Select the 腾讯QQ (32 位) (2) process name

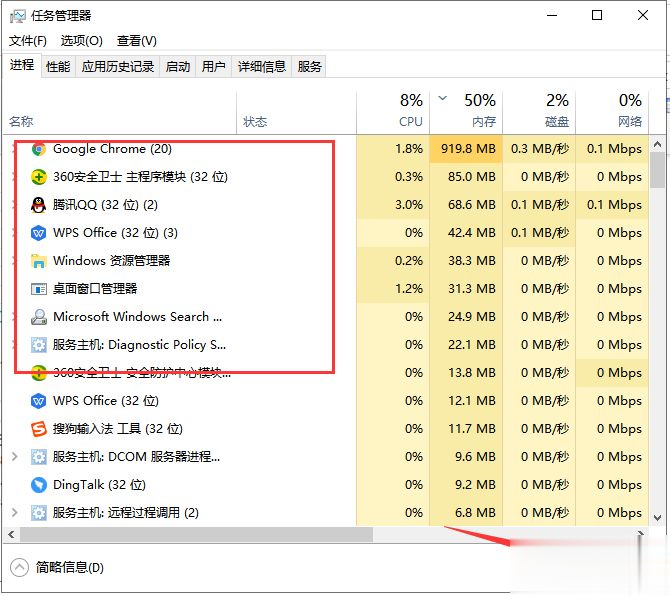(x=105, y=205)
